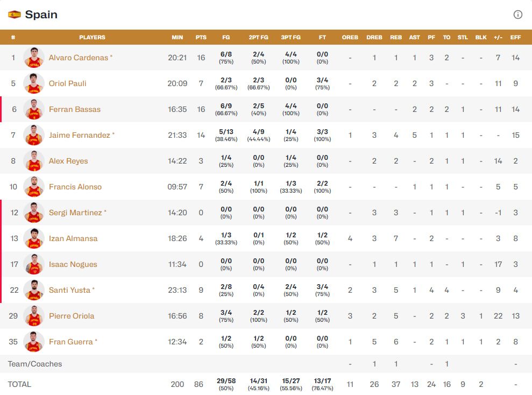The height and width of the screenshot is (395, 532).
Task: Click Sergi Martinez headshot image
Action: click(x=34, y=213)
